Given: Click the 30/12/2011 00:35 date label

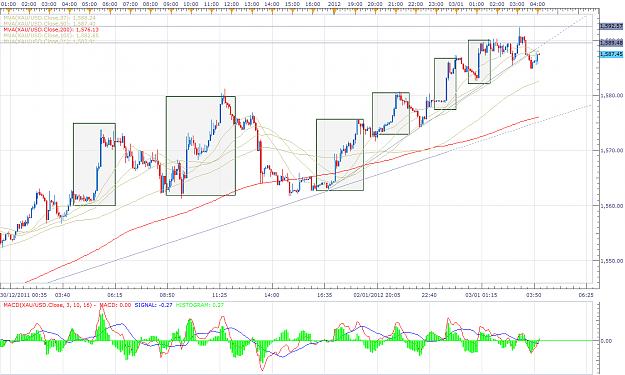Looking at the screenshot, I should [24, 295].
